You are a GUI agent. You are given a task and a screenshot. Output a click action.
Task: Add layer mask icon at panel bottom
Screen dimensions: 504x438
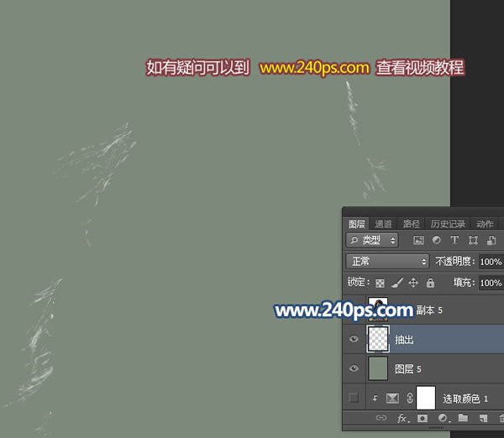click(x=423, y=418)
